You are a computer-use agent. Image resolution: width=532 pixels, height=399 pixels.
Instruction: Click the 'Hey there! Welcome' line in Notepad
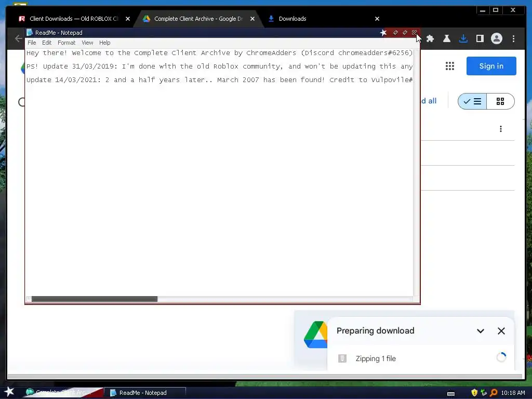[220, 52]
